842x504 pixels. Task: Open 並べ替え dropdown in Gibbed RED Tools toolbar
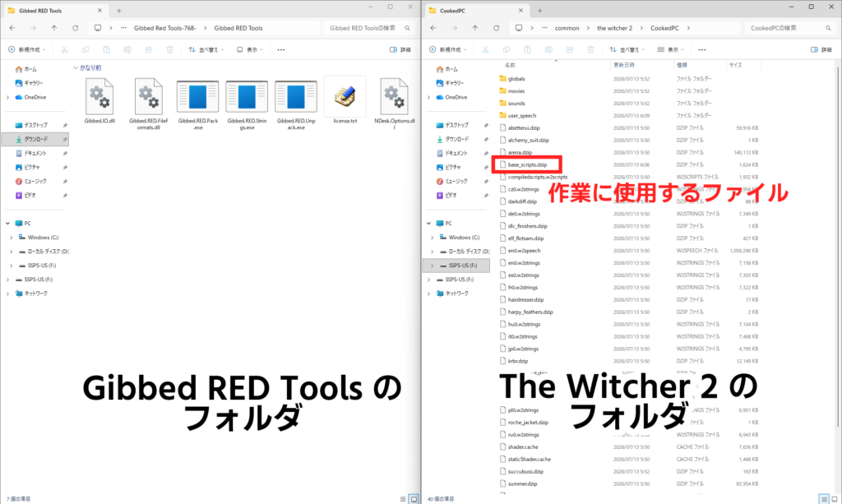tap(206, 49)
